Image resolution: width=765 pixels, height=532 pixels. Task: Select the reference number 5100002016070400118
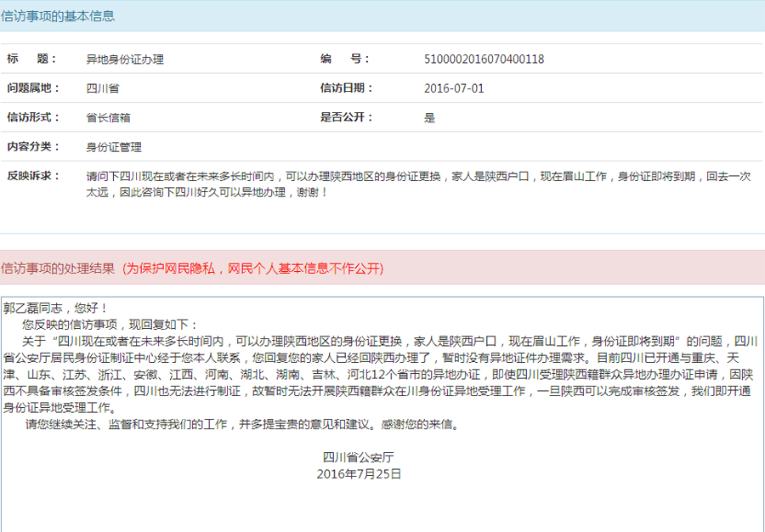tap(484, 59)
